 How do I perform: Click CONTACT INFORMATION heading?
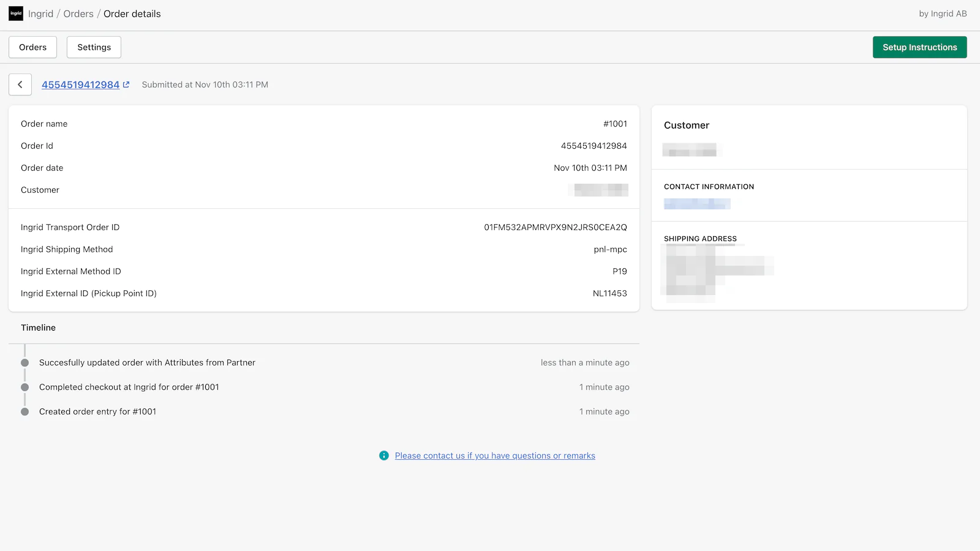point(709,187)
